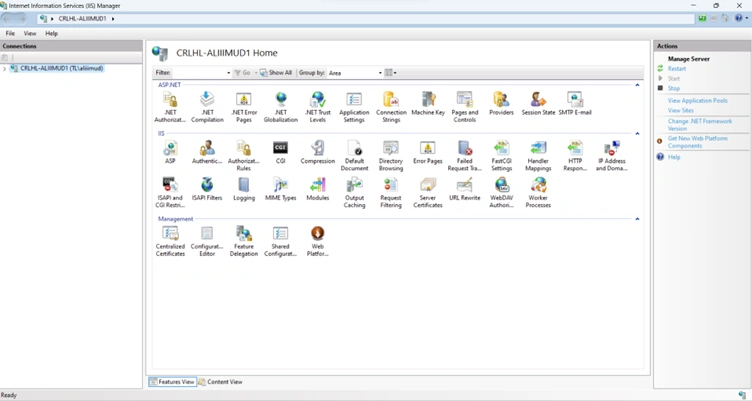Switch to Features View tab
This screenshot has height=401, width=752.
click(x=172, y=382)
